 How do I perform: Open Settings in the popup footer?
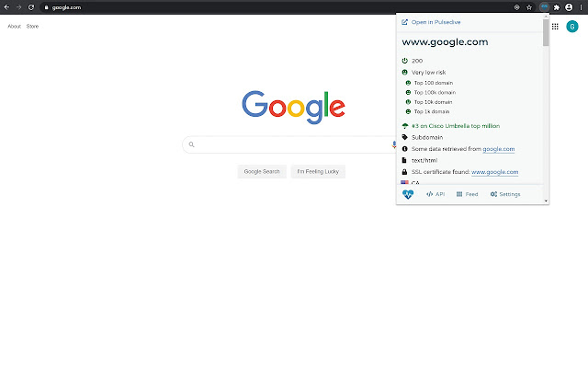(x=505, y=194)
